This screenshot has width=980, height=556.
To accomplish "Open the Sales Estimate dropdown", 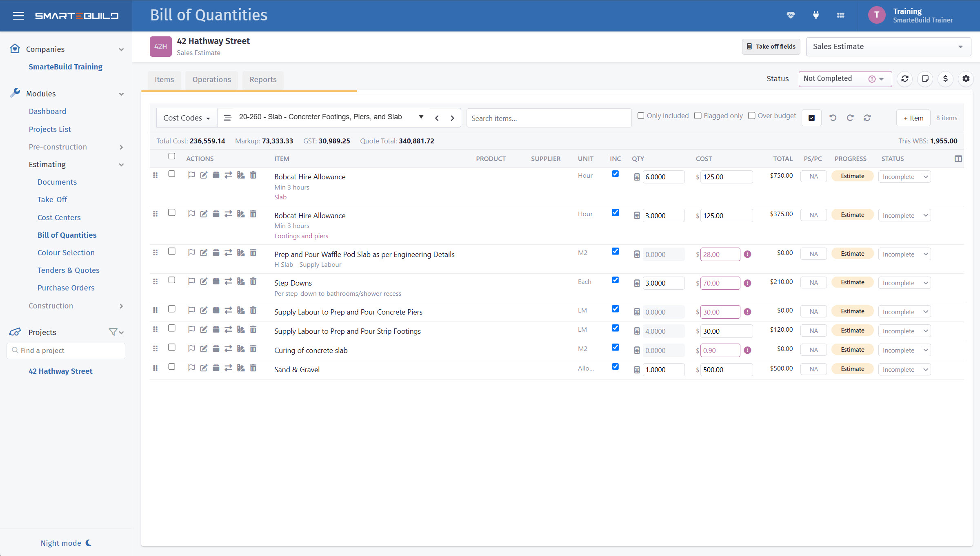I will (888, 47).
